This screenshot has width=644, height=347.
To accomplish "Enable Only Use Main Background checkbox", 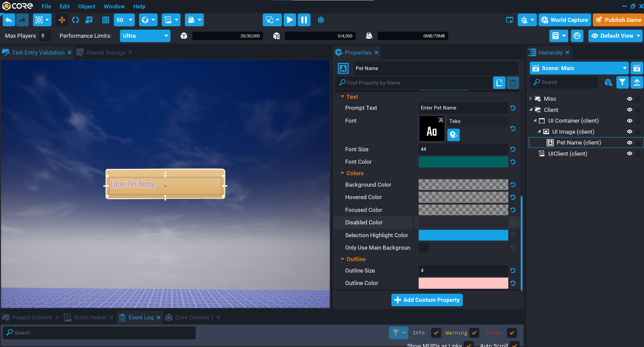I will point(424,248).
